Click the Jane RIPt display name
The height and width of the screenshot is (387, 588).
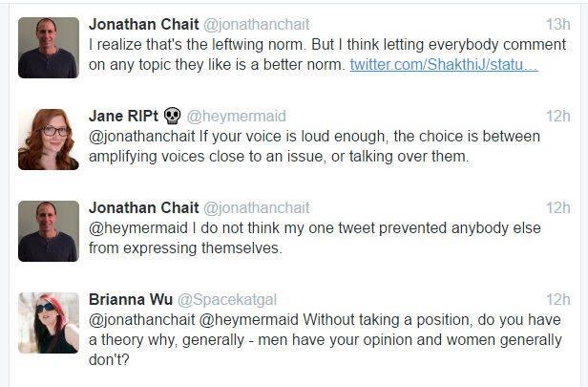(123, 116)
